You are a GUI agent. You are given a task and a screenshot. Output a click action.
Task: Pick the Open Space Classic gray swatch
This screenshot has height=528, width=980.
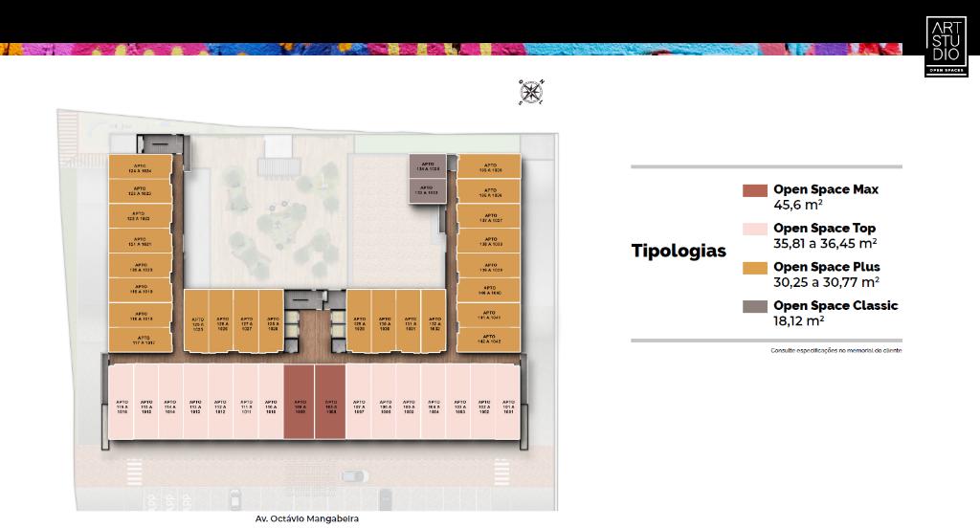pyautogui.click(x=754, y=306)
